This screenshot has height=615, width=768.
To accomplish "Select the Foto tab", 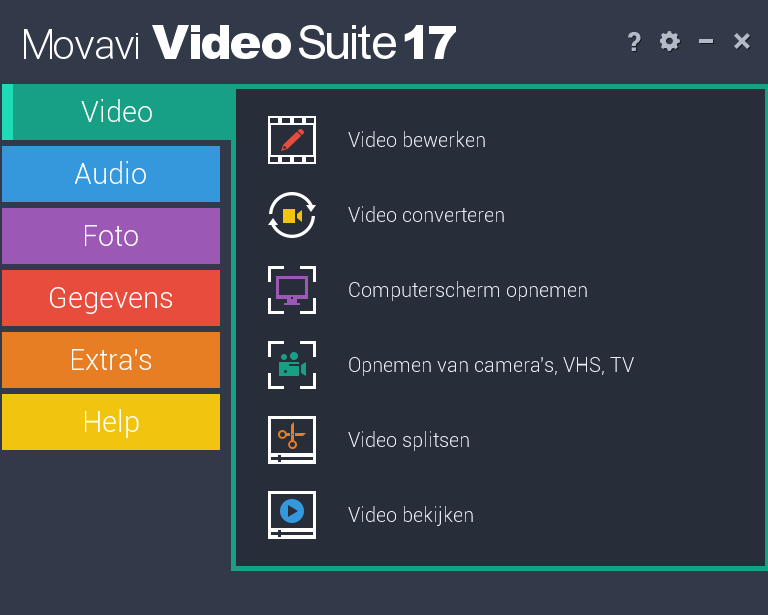I will (x=111, y=236).
